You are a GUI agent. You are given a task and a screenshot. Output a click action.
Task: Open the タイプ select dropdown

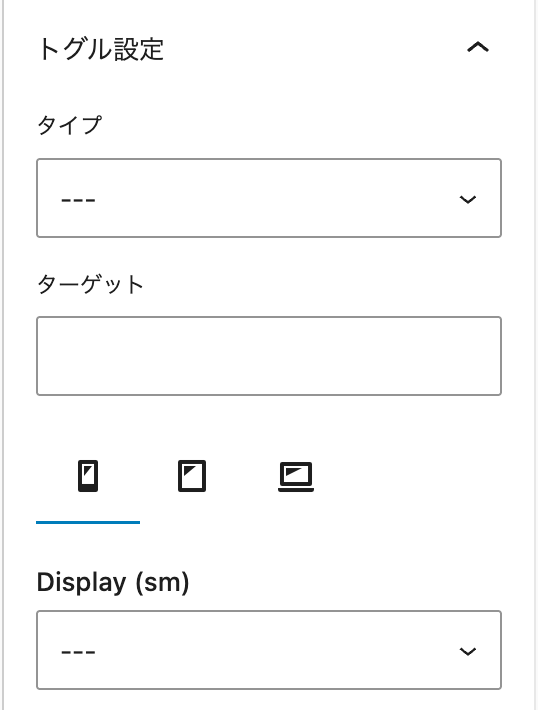pyautogui.click(x=269, y=198)
